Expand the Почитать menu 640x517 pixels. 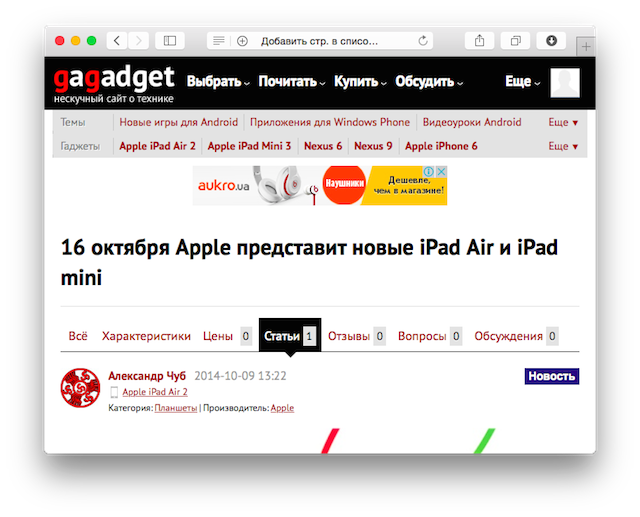[x=291, y=82]
